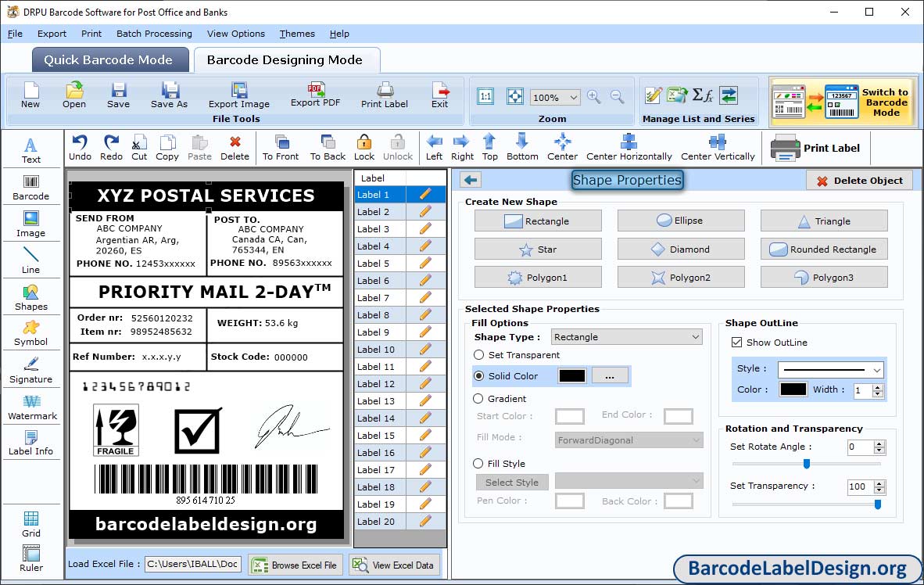This screenshot has width=924, height=585.
Task: Select Set Transparent fill option
Action: coord(478,355)
